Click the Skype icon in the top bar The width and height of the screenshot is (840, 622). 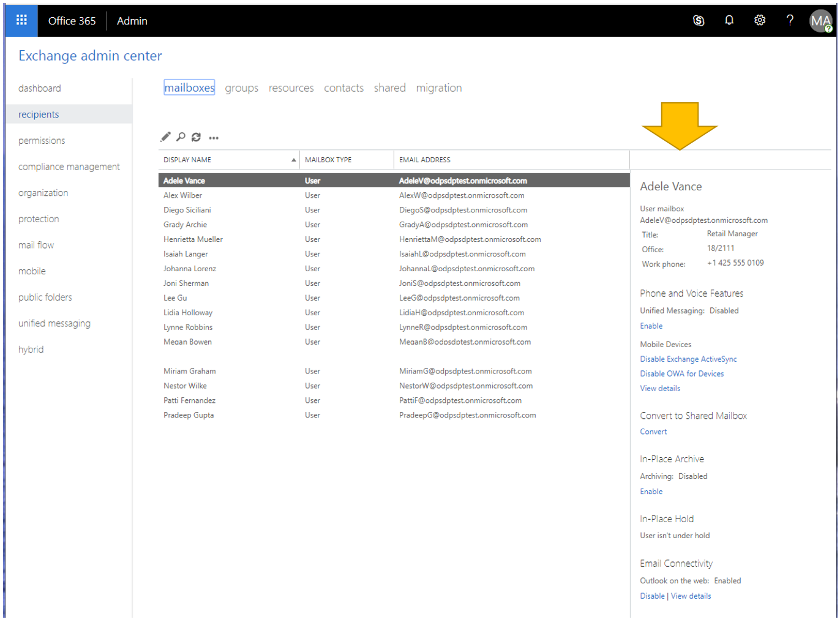(x=699, y=20)
